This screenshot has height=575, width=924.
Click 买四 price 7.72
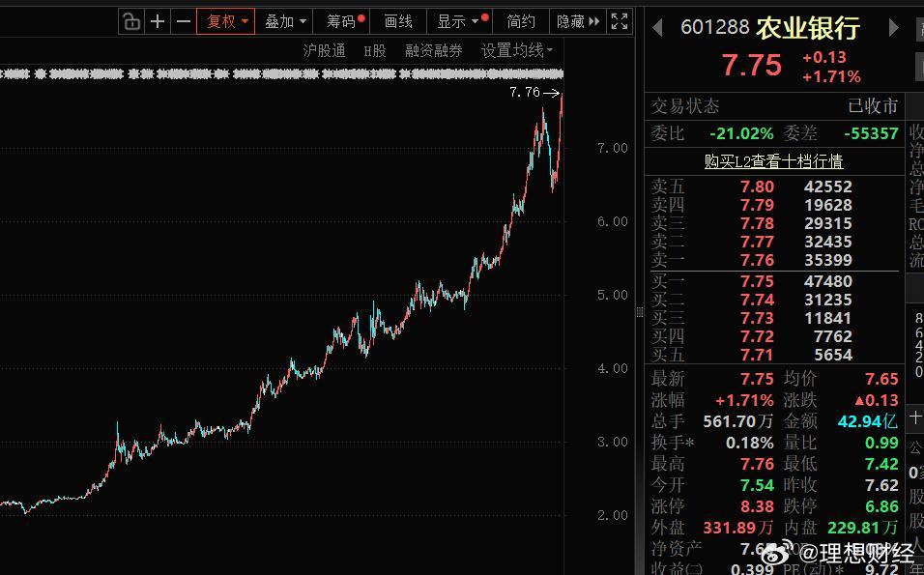click(757, 336)
